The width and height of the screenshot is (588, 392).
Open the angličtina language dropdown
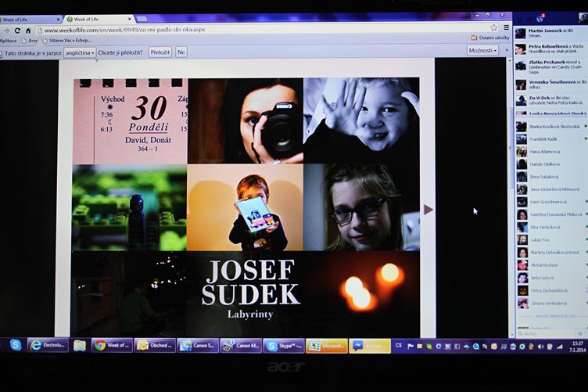pos(80,53)
